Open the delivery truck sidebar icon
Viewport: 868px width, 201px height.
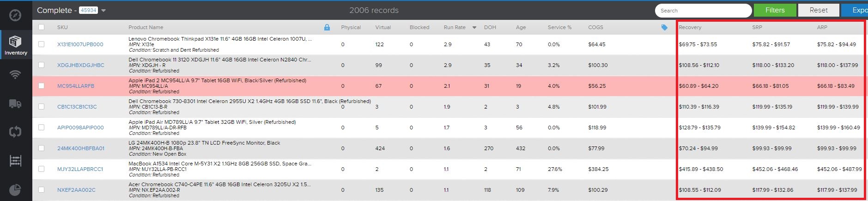tap(15, 104)
